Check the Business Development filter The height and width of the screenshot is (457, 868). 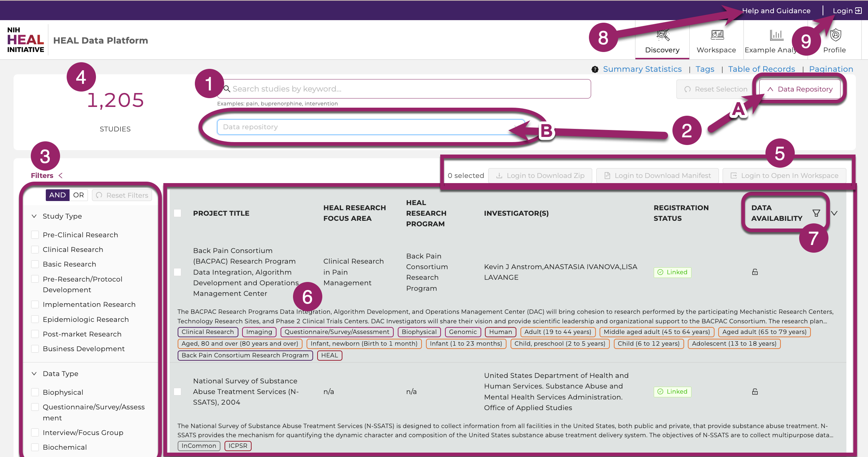[35, 349]
